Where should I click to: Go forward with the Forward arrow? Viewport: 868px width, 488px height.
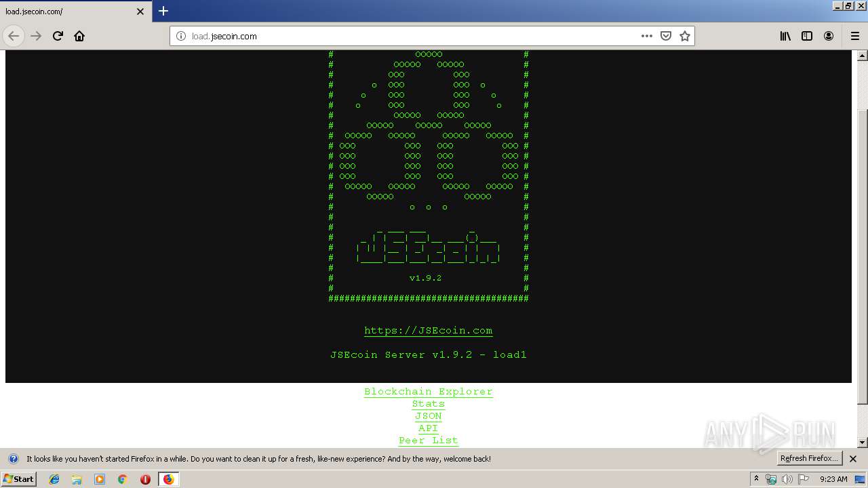pyautogui.click(x=36, y=36)
